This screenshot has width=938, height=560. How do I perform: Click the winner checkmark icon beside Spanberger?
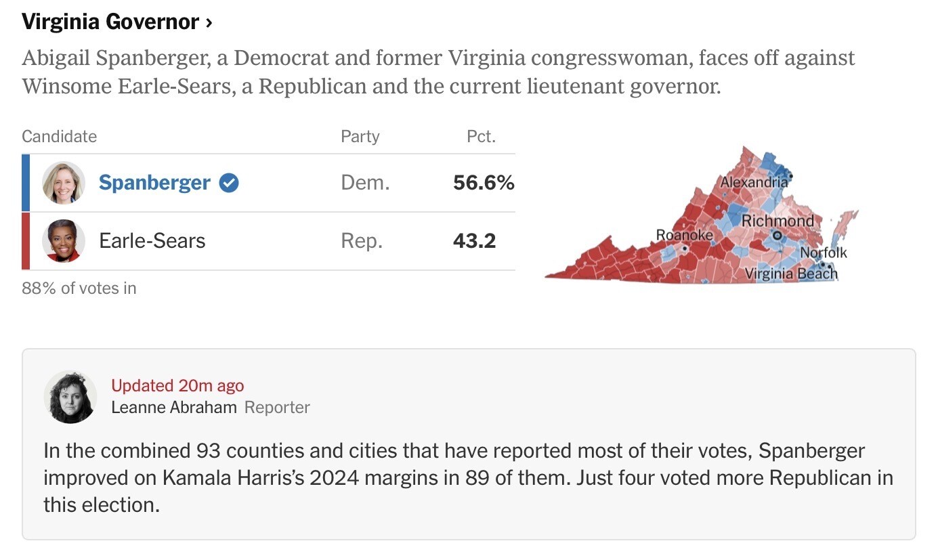tap(229, 183)
